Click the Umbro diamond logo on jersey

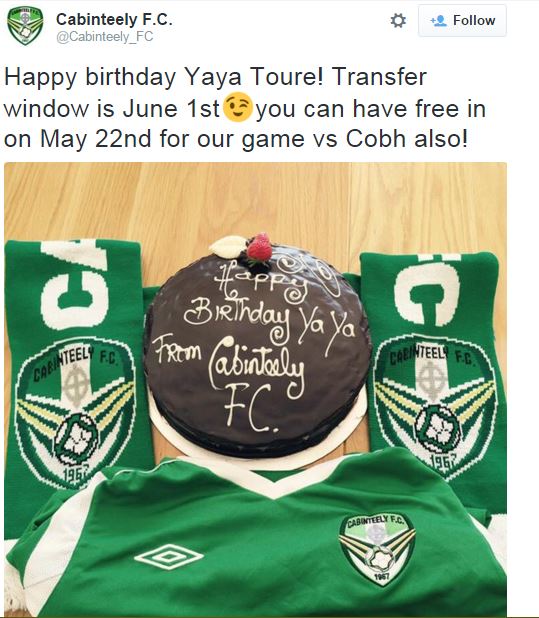coord(169,557)
